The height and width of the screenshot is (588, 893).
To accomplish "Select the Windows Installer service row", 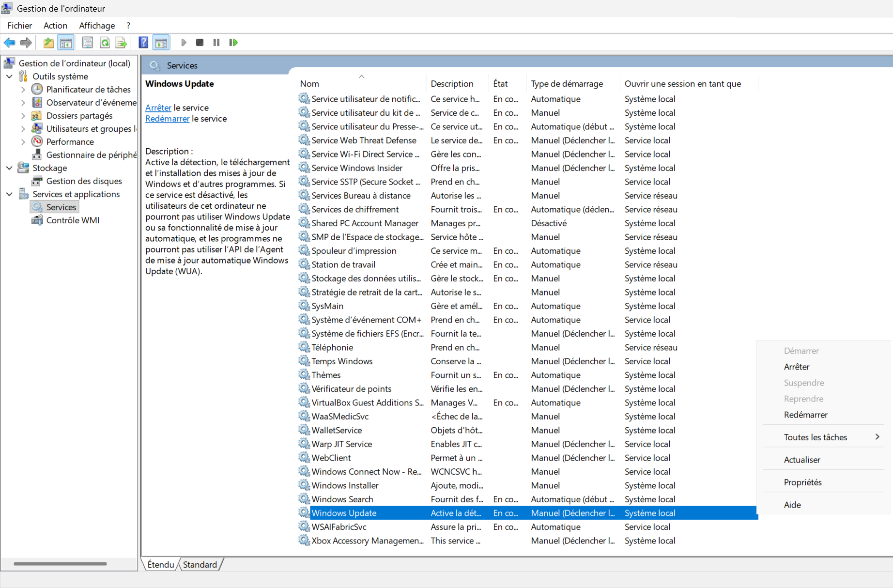I will click(x=527, y=485).
